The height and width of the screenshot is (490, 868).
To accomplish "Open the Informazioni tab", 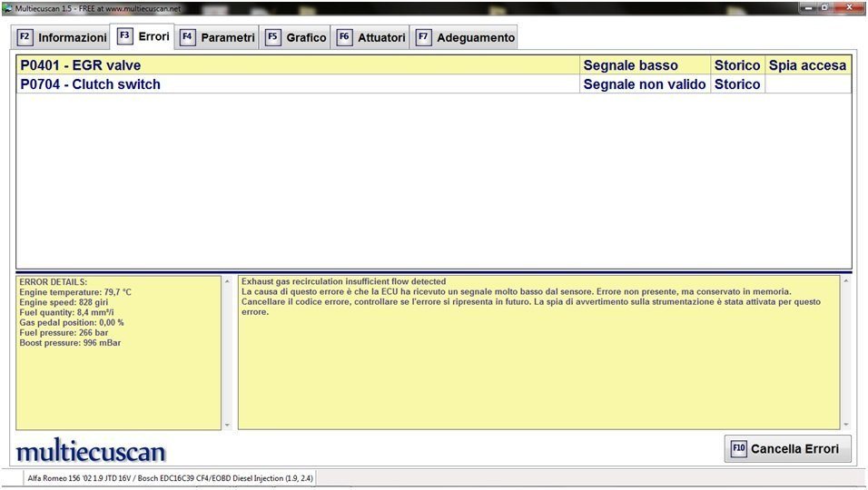I will 61,37.
